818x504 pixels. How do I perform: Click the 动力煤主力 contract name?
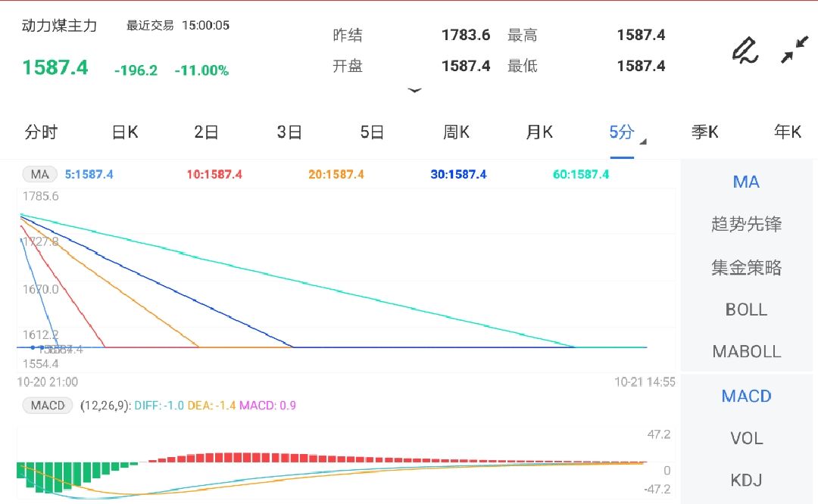pos(59,26)
